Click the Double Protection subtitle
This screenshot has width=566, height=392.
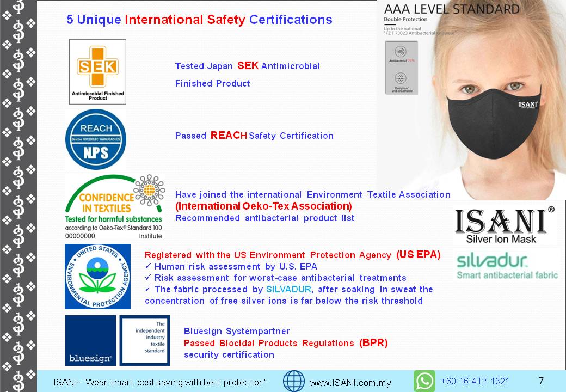[x=405, y=20]
